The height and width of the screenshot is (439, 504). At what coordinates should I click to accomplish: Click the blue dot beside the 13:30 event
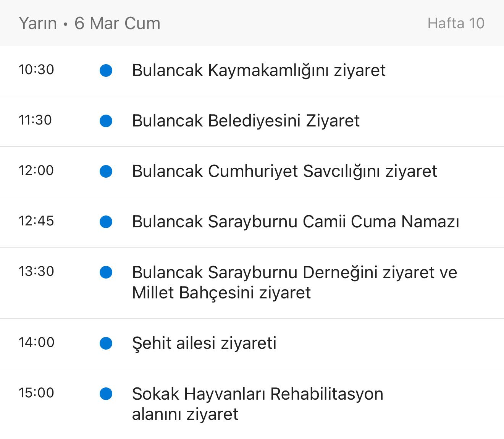pyautogui.click(x=106, y=272)
